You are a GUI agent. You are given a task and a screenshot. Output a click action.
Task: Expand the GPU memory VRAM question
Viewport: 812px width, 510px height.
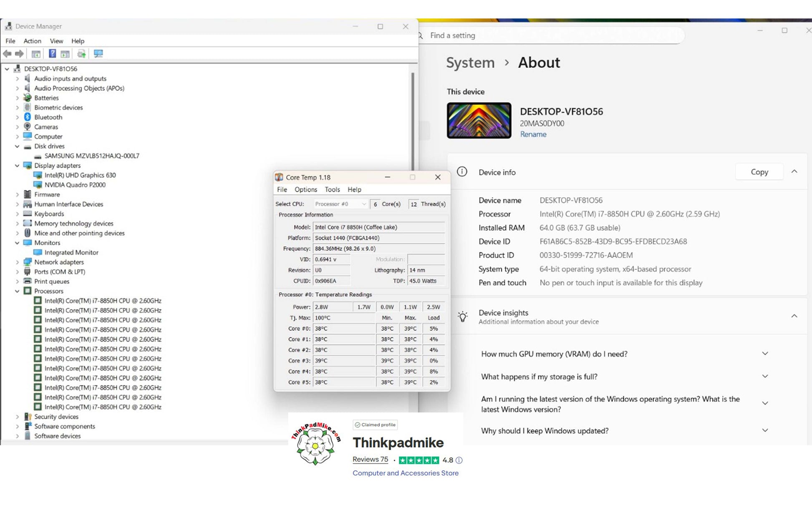pyautogui.click(x=764, y=354)
